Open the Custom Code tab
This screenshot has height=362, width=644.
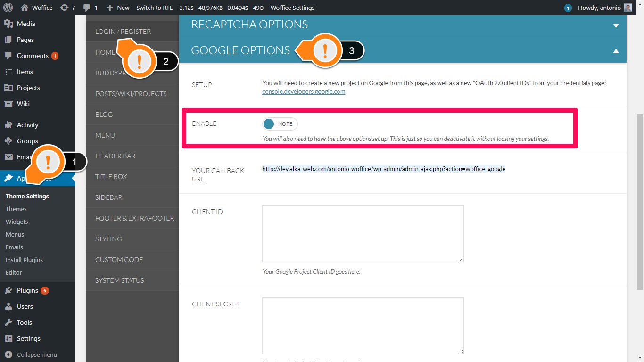pyautogui.click(x=132, y=260)
